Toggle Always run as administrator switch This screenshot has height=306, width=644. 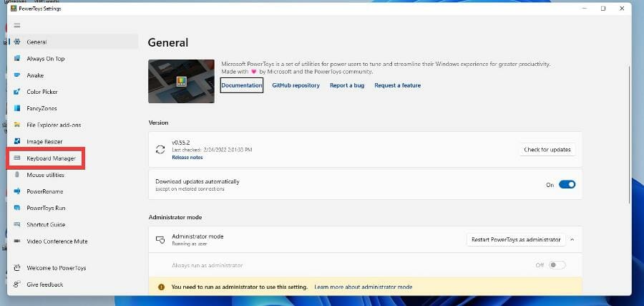[x=557, y=265]
